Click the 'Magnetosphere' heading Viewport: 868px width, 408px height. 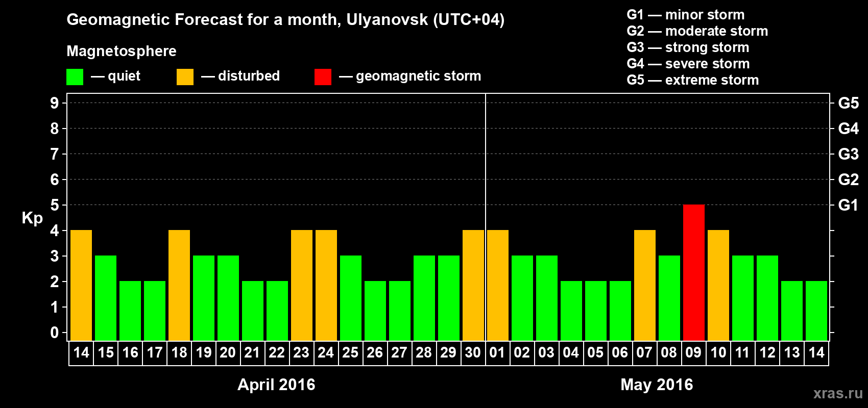(x=122, y=52)
